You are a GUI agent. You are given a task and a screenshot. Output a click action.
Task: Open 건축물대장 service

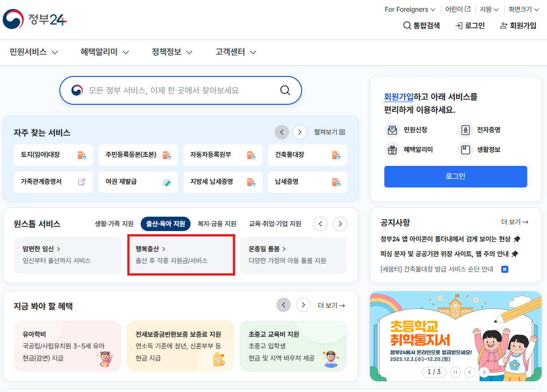click(x=307, y=155)
